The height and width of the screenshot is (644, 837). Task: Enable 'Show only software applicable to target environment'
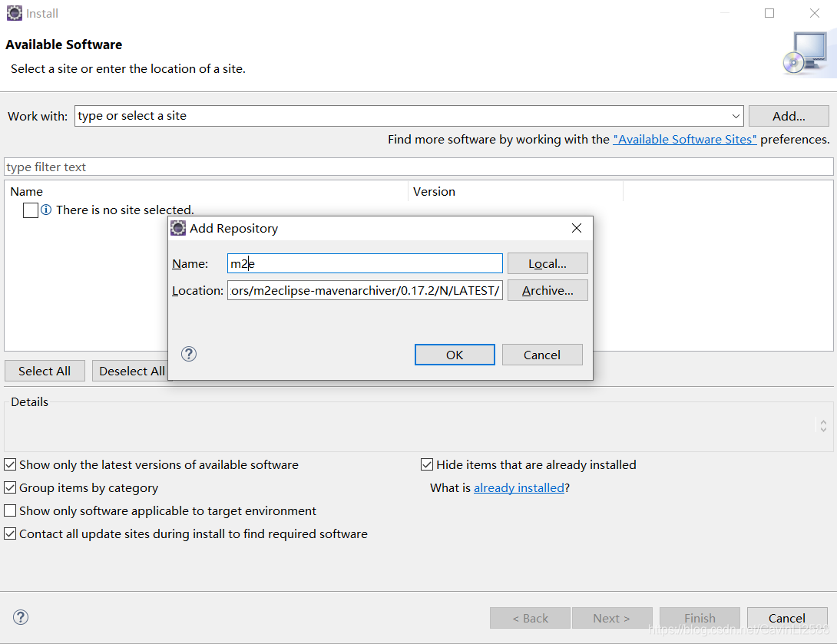point(10,510)
